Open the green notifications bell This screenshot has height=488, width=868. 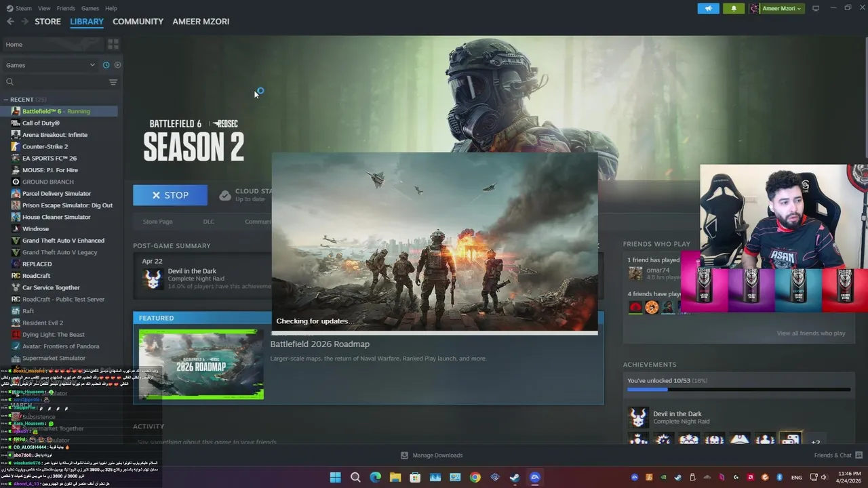coord(734,8)
